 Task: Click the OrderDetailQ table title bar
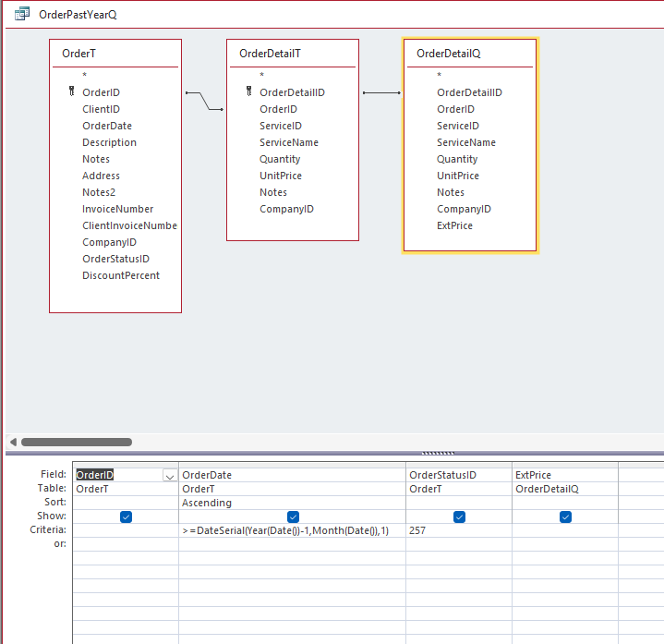click(470, 54)
